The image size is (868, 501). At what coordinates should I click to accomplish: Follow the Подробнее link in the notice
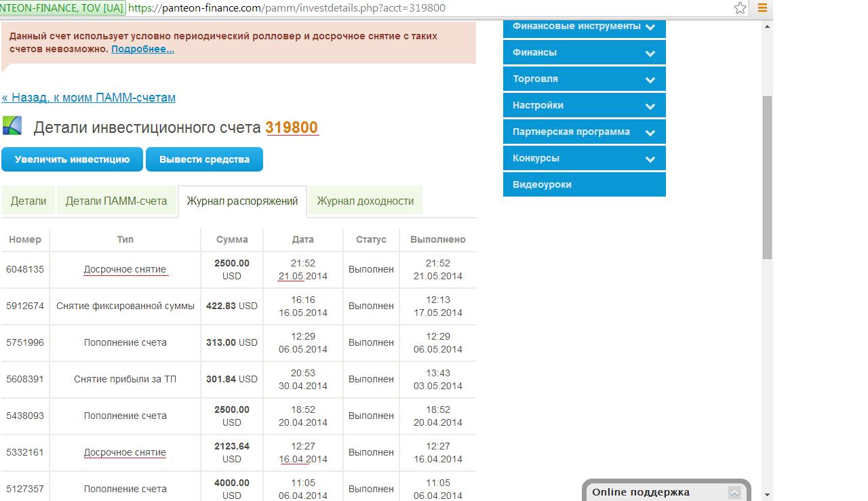click(x=142, y=49)
